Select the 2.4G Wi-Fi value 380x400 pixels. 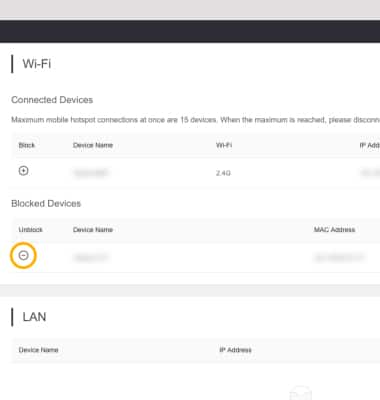tap(223, 173)
